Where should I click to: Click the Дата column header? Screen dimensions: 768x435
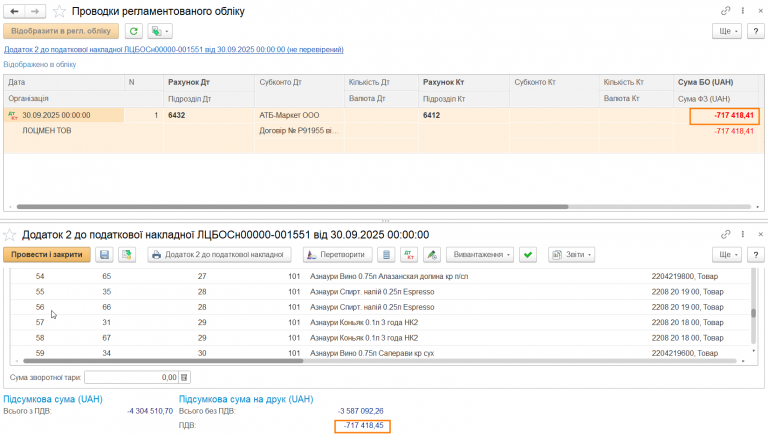[x=64, y=82]
